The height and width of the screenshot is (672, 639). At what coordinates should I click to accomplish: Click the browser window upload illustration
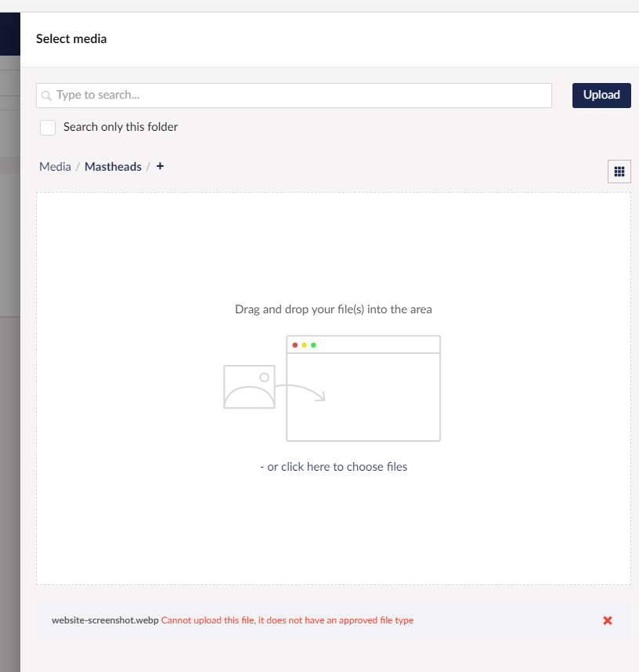[x=363, y=388]
